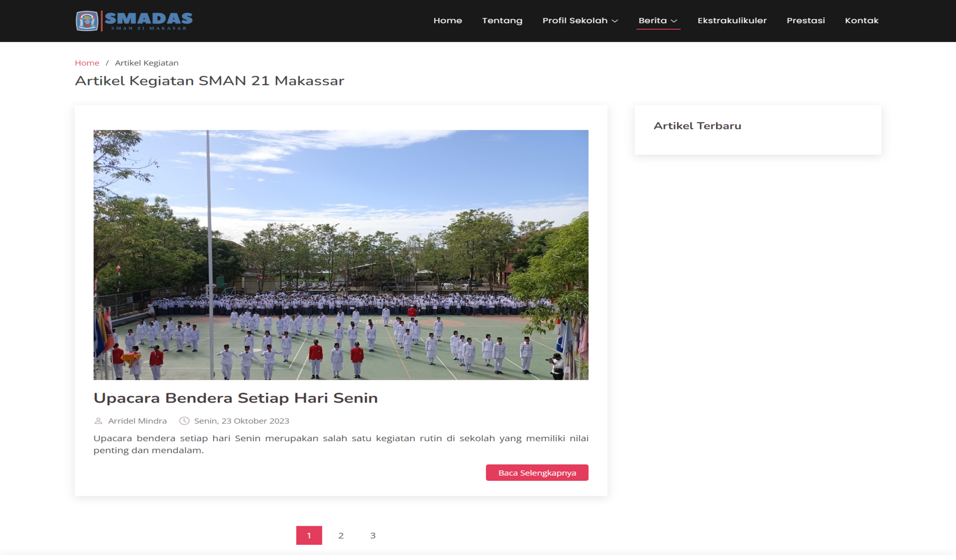Click the author person icon
This screenshot has width=956, height=560.
coord(98,421)
